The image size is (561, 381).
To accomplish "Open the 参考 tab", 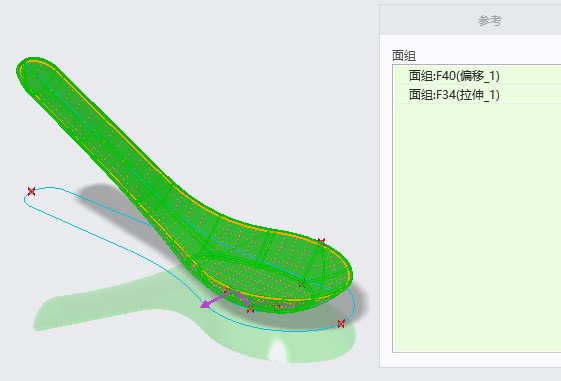I will point(489,20).
